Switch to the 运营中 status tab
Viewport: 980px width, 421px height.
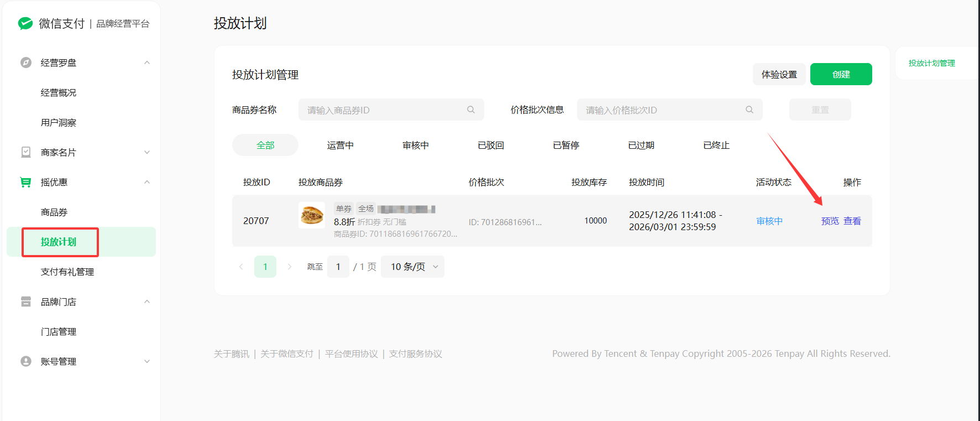click(340, 145)
